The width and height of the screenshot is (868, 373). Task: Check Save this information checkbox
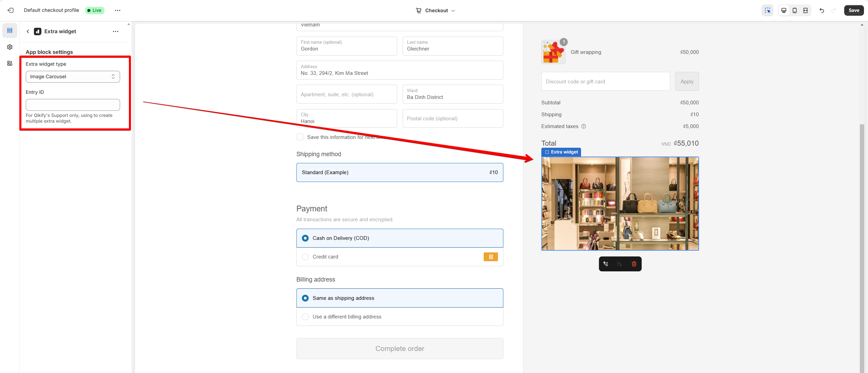click(x=300, y=137)
